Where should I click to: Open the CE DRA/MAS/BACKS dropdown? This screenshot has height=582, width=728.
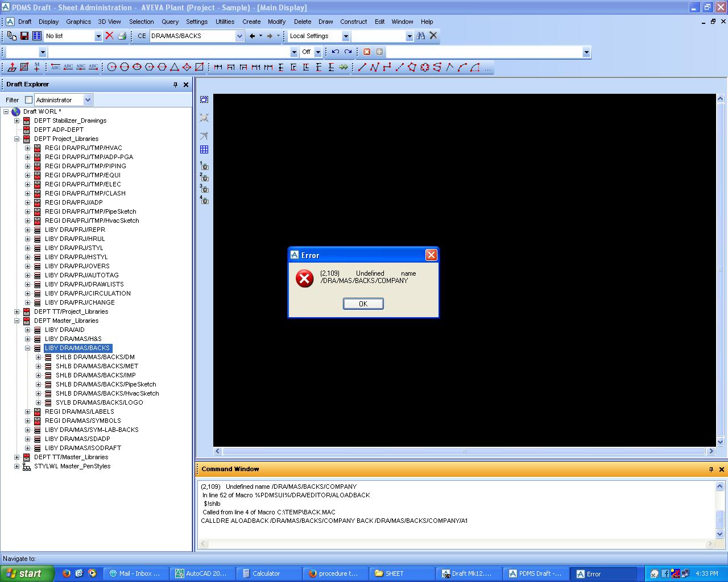pyautogui.click(x=239, y=36)
